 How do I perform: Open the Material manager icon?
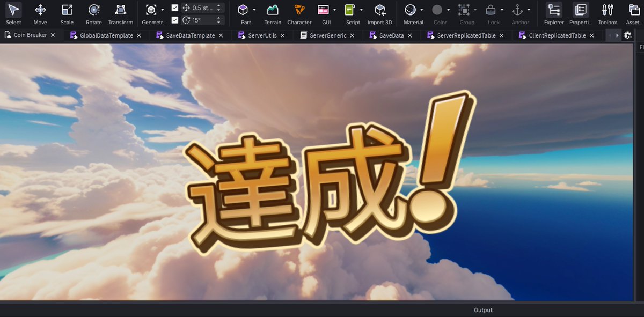(411, 10)
